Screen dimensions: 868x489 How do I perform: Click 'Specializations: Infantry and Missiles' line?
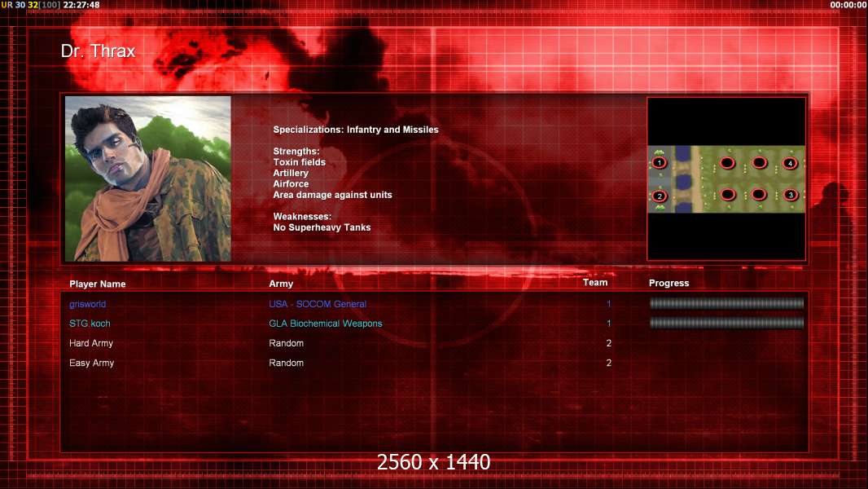(355, 130)
